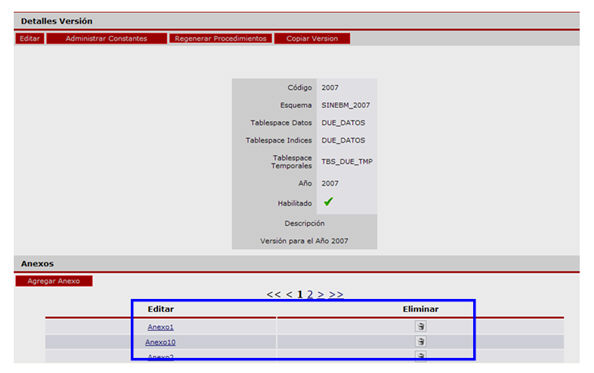Click the Descripción label
Screen dimensions: 594x373
coord(305,223)
